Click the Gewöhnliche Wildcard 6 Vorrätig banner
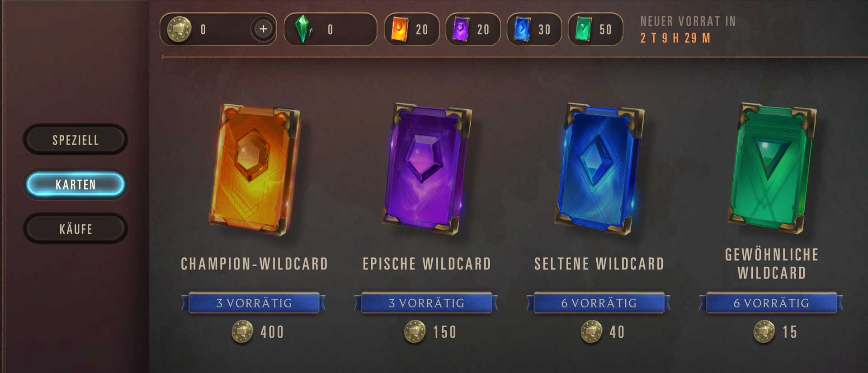Image resolution: width=868 pixels, height=373 pixels. click(771, 303)
